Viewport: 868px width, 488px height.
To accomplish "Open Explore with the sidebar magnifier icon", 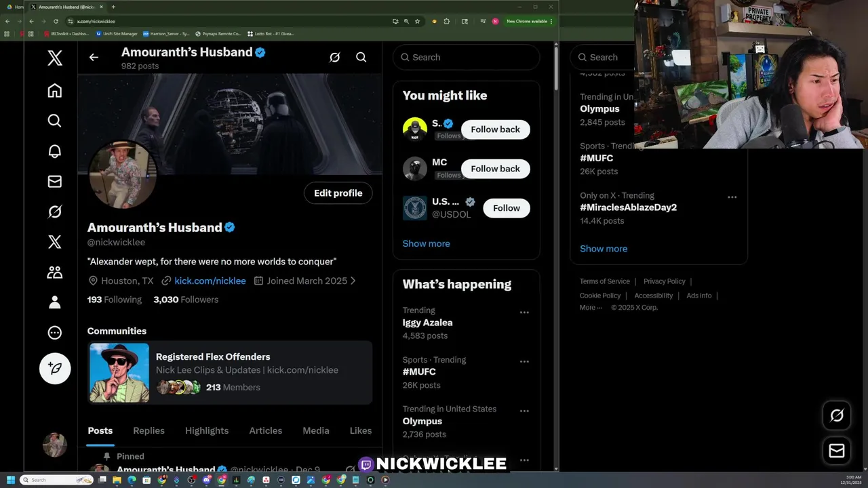I will point(55,121).
